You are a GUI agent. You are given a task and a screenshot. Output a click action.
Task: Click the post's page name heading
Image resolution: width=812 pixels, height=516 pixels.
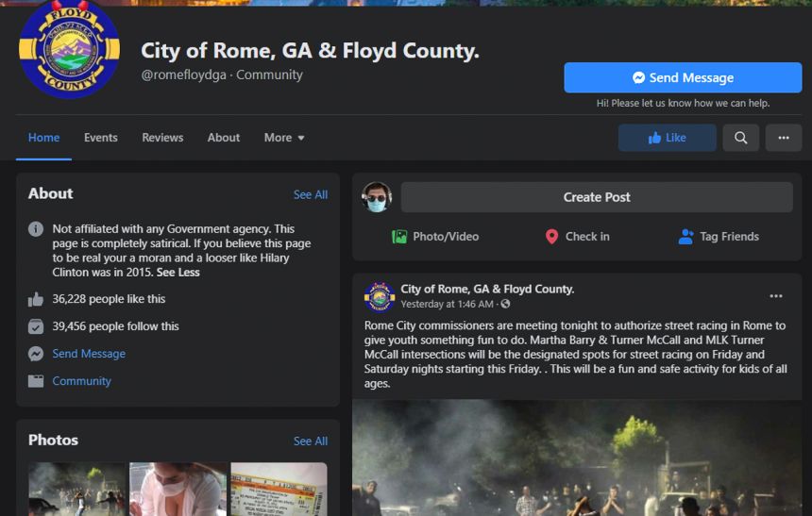point(487,289)
